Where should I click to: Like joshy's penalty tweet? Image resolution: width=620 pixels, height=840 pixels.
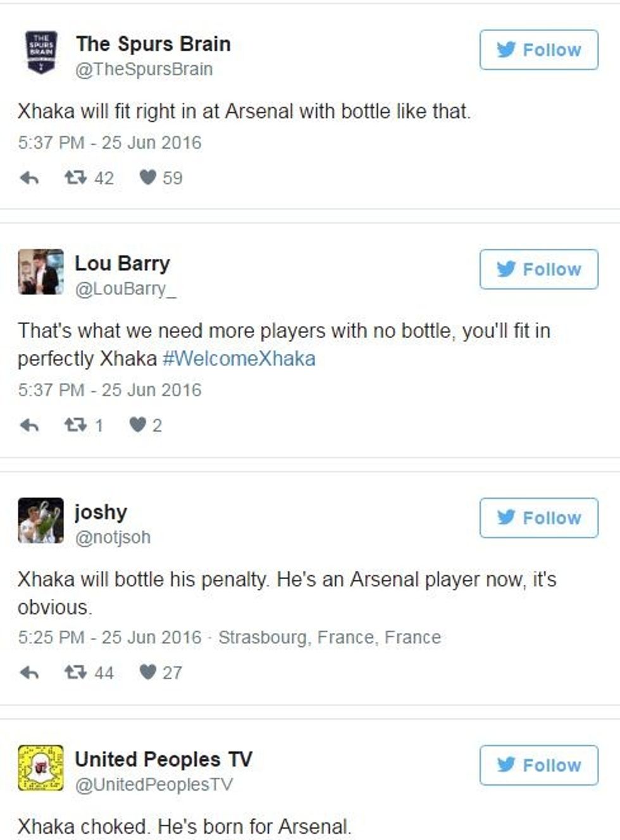tap(147, 672)
